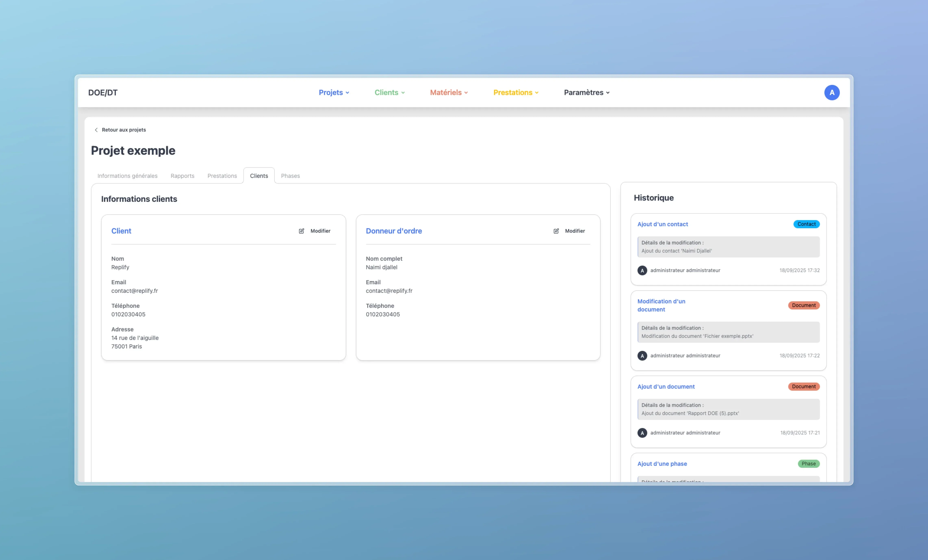Open the Paramètres dropdown menu
928x560 pixels.
coord(587,93)
